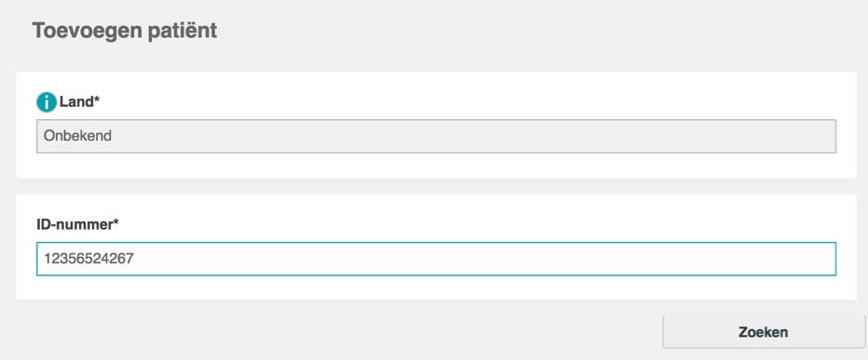The width and height of the screenshot is (868, 360).
Task: Show country help via the teal info icon
Action: 47,102
